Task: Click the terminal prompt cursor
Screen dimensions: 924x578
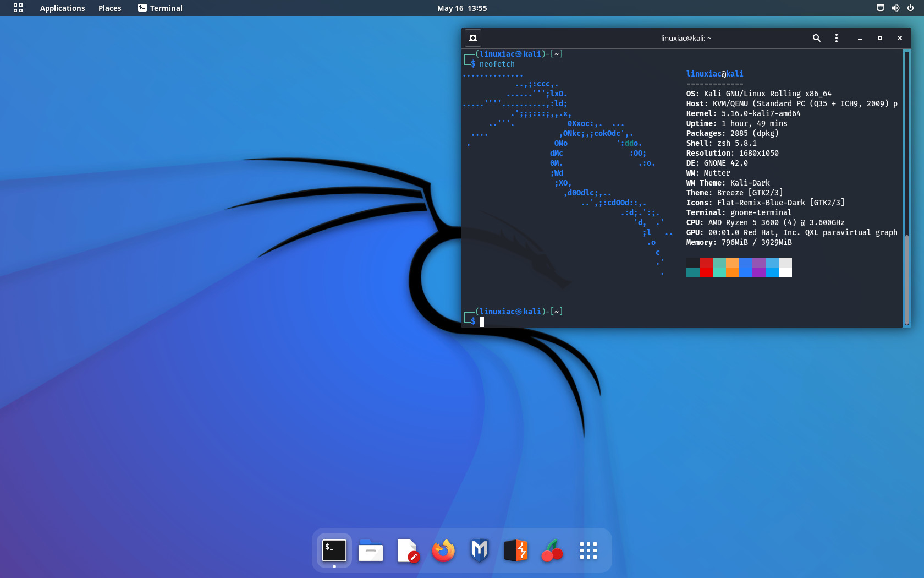Action: click(482, 322)
